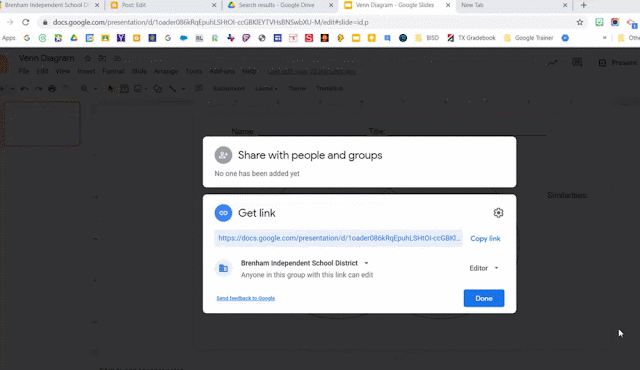Click the site lock icon in address bar
This screenshot has width=640, height=370.
click(45, 22)
